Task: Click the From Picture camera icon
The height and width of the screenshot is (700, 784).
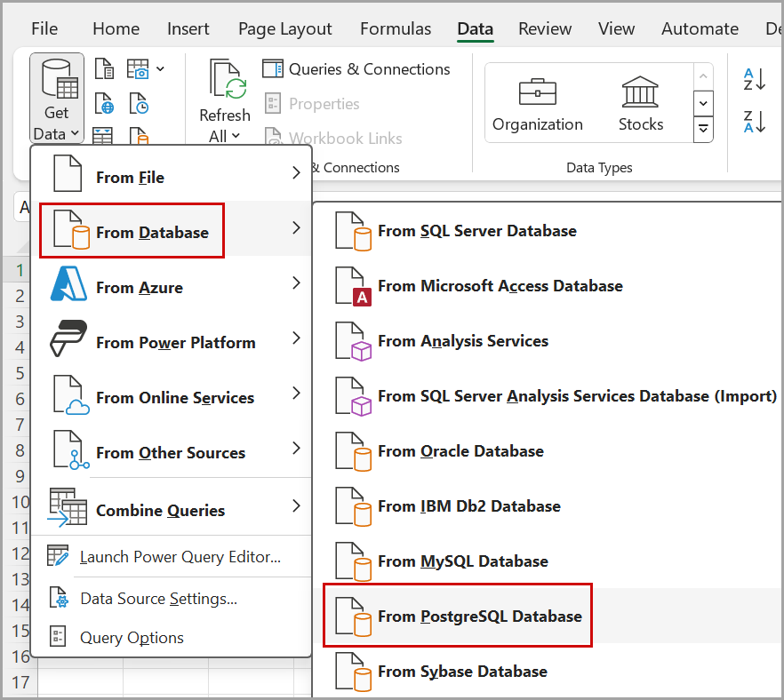Action: point(138,68)
